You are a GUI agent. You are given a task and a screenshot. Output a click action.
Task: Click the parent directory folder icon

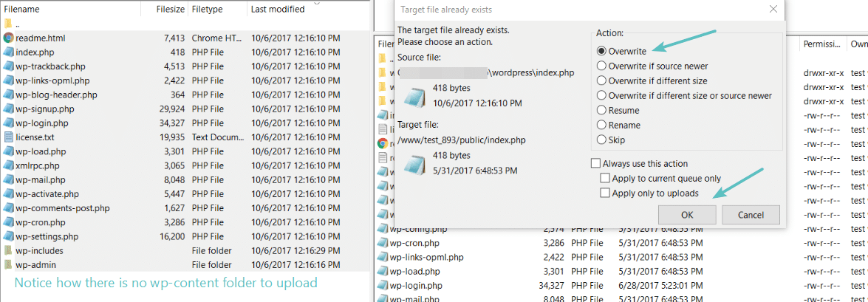pyautogui.click(x=9, y=24)
